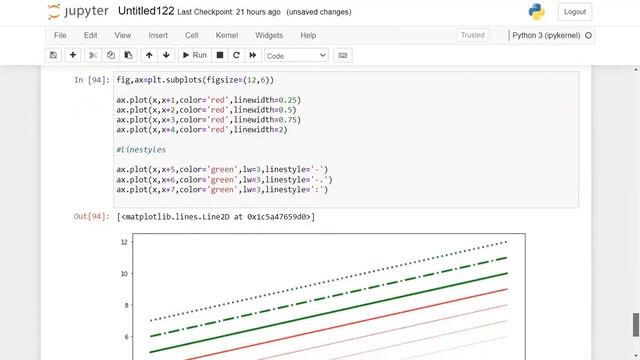Viewport: 640px width, 360px height.
Task: Copy selected cells using the copy icon
Action: tap(111, 55)
